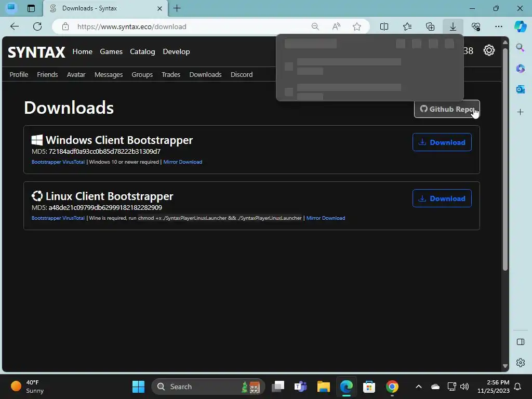The width and height of the screenshot is (532, 399).
Task: Open Edge sidebar search
Action: 520,47
